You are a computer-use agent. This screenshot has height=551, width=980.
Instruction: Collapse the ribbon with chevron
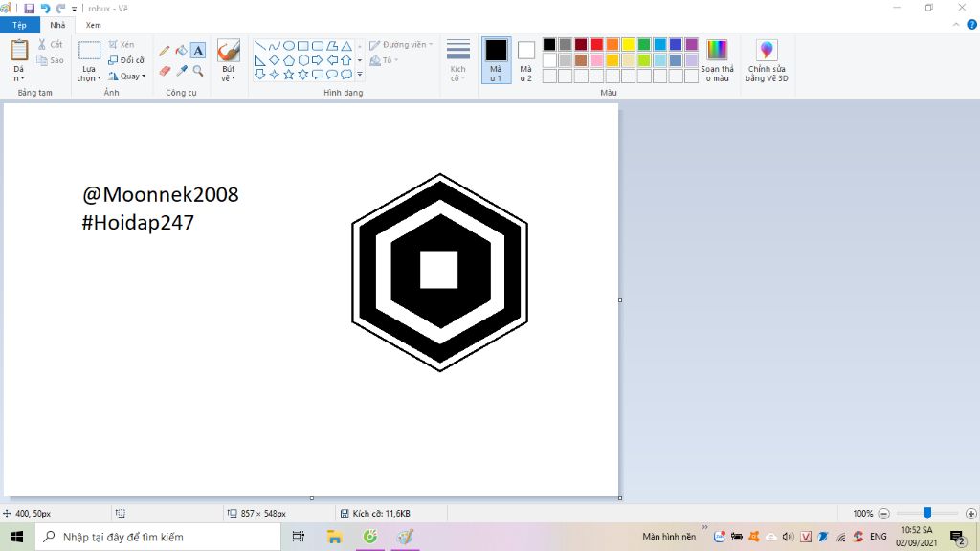956,25
